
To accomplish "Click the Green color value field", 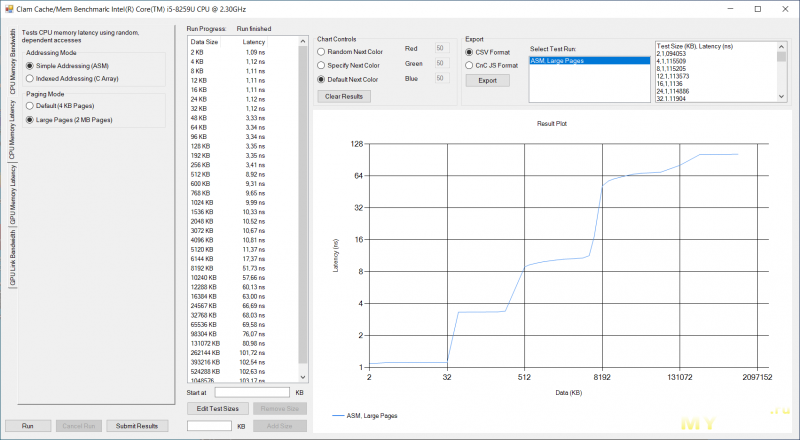I will point(442,63).
